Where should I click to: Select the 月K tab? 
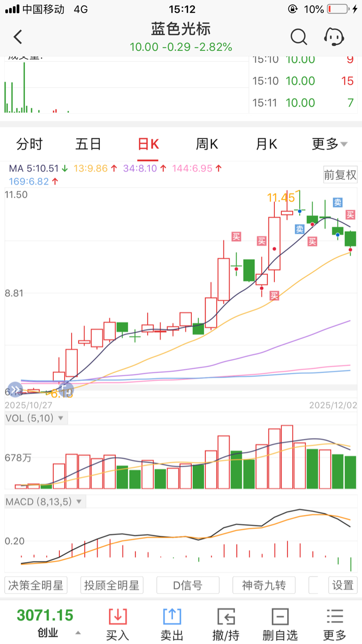[x=266, y=144]
